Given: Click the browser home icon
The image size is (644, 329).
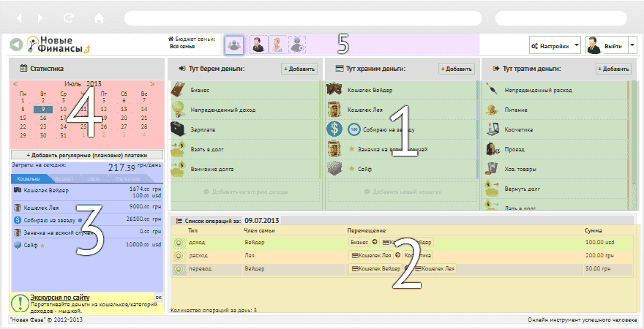Looking at the screenshot, I should coord(99,17).
